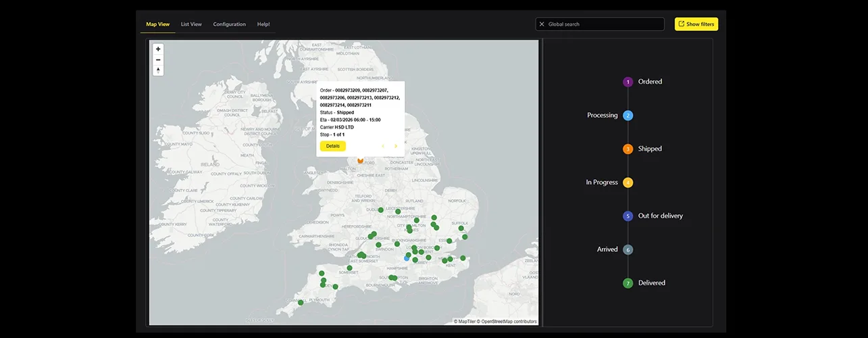The image size is (868, 338).
Task: Select the orange Shipped marker on map
Action: [360, 161]
